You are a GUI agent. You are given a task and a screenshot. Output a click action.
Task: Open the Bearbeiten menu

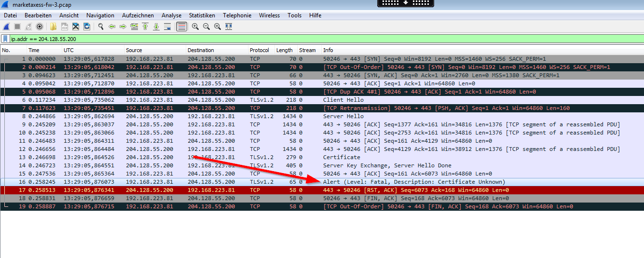[x=38, y=15]
